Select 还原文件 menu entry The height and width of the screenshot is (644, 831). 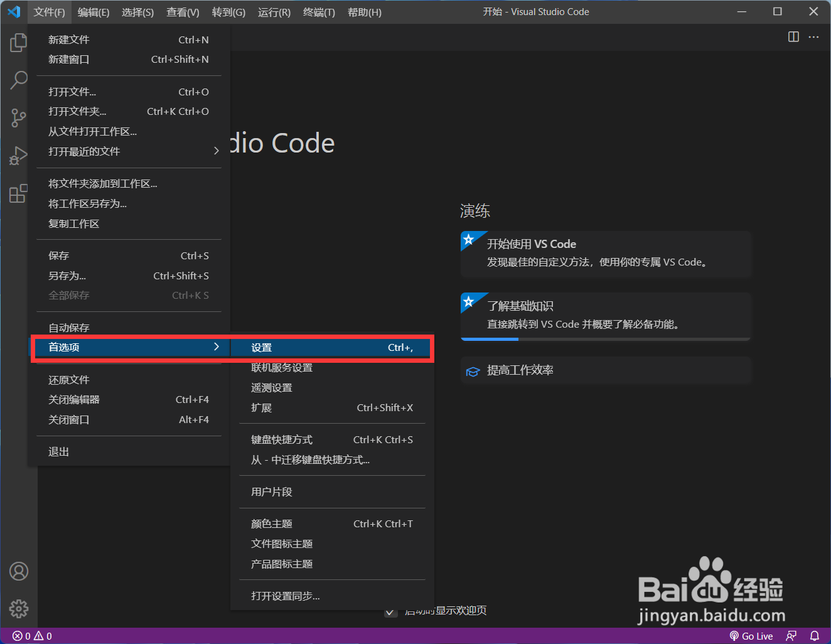129,380
